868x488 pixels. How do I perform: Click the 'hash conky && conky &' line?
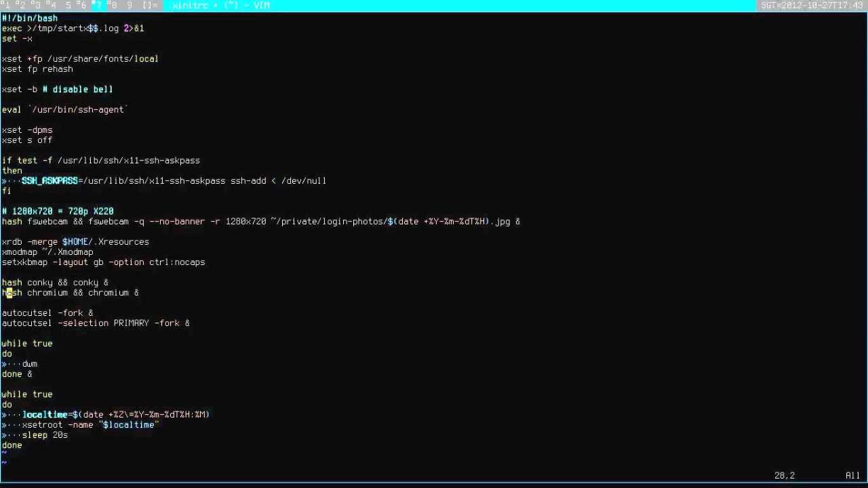(55, 282)
